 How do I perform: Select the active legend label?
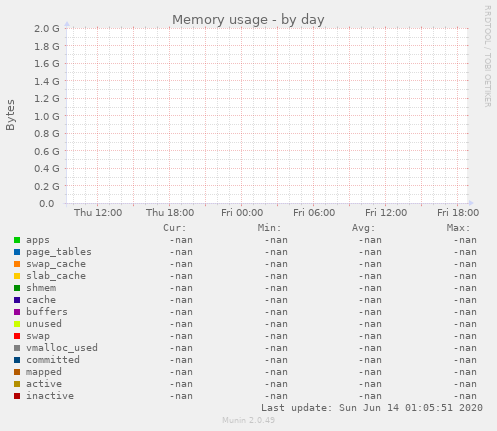(x=44, y=384)
